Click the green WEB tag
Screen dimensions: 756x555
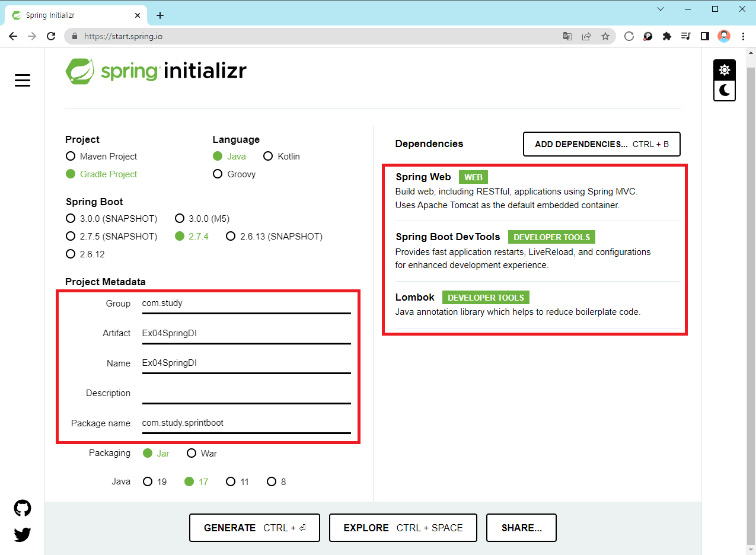pos(473,177)
